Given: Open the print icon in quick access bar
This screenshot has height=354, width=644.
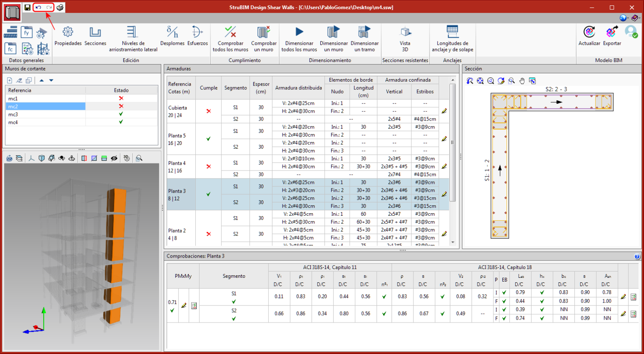Looking at the screenshot, I should coord(60,8).
